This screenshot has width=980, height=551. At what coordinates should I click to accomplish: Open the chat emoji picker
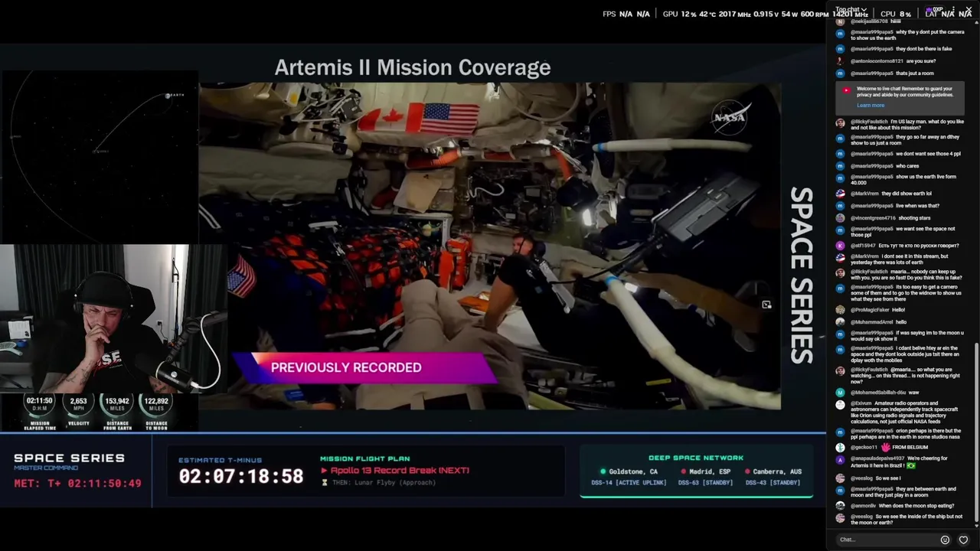coord(945,540)
